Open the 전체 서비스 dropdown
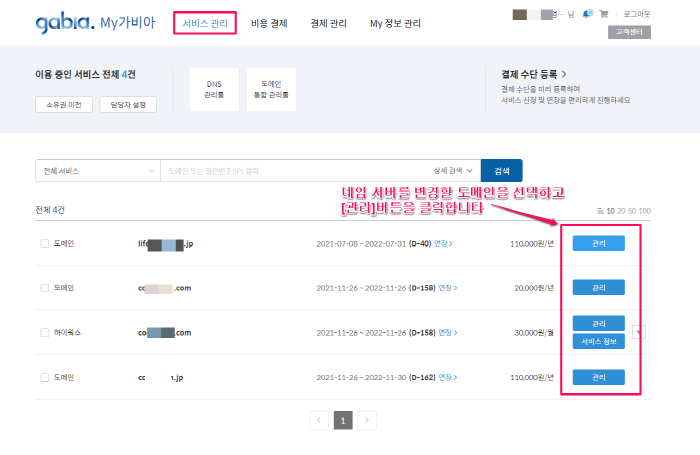The height and width of the screenshot is (455, 700). (x=98, y=171)
